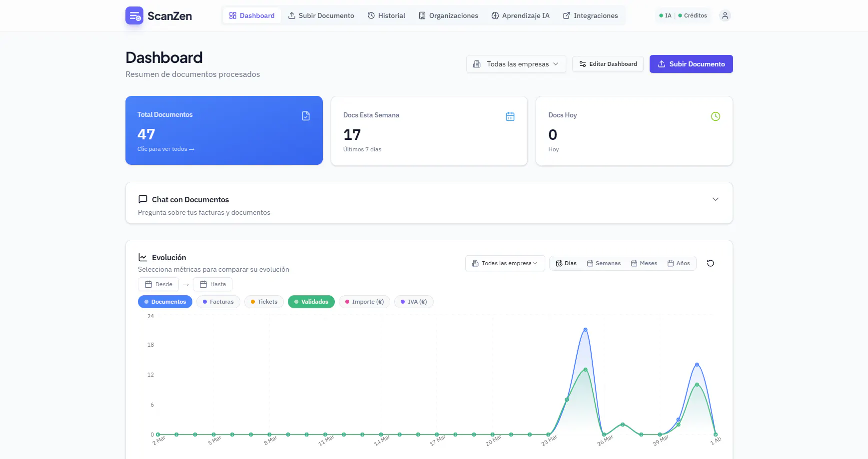Open the Evolución company filter dropdown

coord(505,263)
